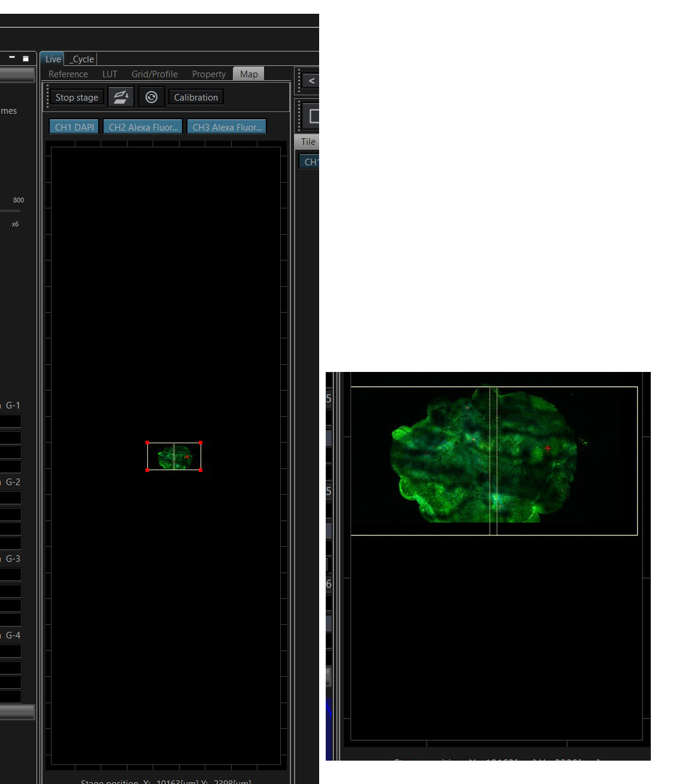
Task: Click the slider track below the 800 label
Action: [10, 211]
